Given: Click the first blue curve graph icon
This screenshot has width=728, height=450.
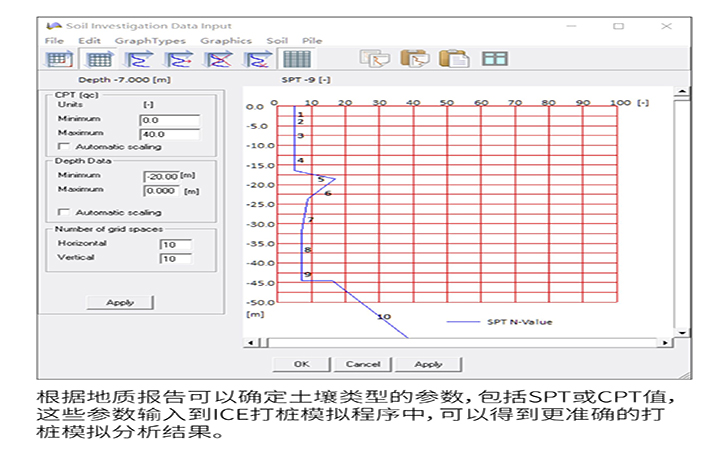Looking at the screenshot, I should [x=139, y=59].
